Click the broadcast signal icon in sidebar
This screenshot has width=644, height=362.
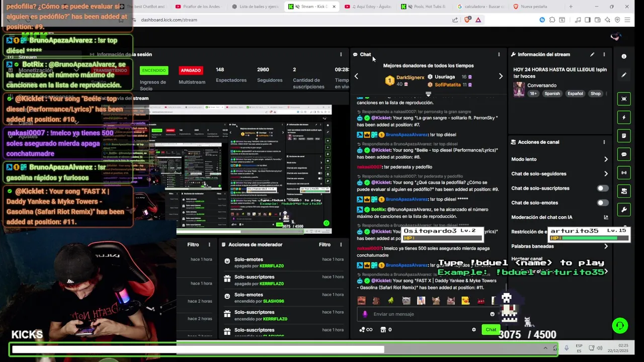(624, 172)
